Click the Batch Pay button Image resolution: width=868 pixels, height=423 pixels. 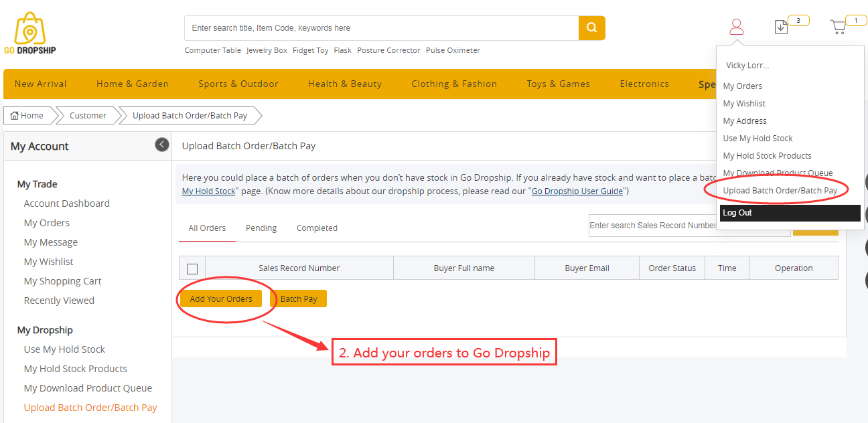coord(298,299)
